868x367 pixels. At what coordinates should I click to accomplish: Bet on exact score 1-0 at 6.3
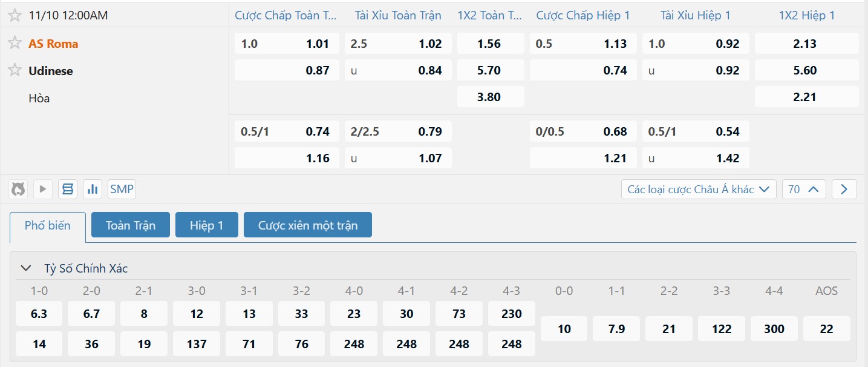pyautogui.click(x=39, y=314)
